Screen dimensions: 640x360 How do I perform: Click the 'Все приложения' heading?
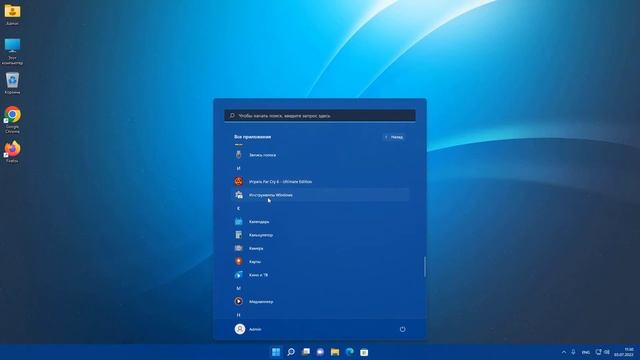click(253, 137)
